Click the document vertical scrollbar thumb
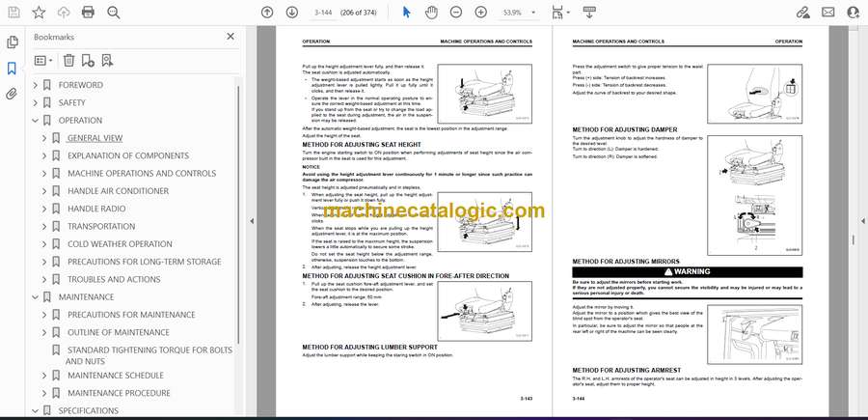 [853, 239]
